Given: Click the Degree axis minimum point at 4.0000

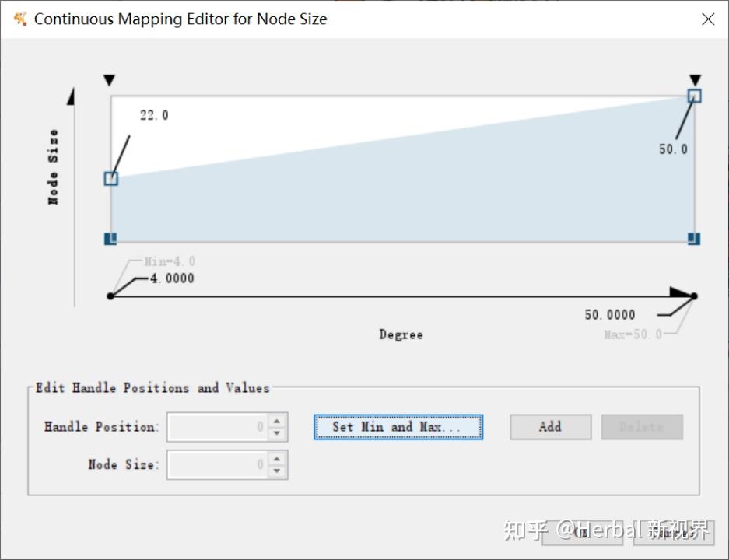Looking at the screenshot, I should pos(110,296).
